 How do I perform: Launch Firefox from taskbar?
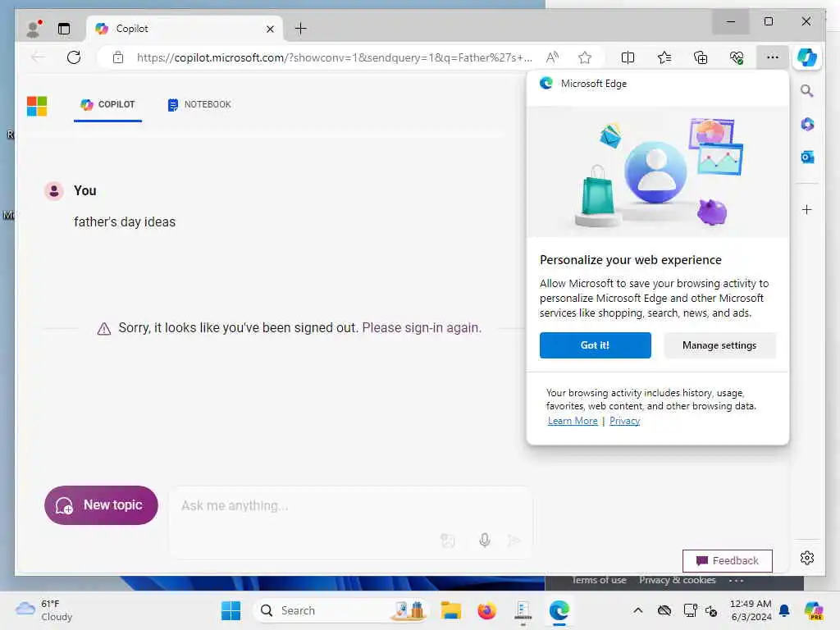[x=486, y=610]
